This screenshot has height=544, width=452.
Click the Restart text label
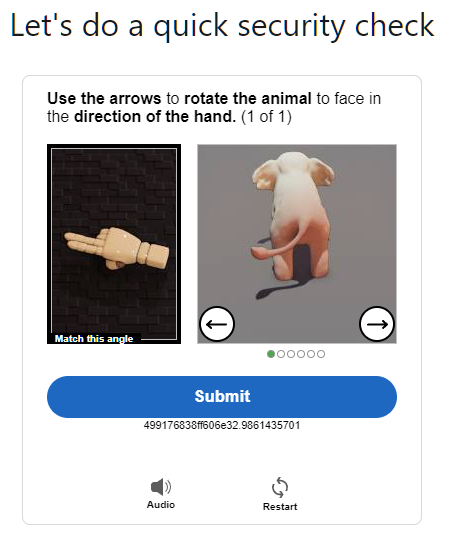point(280,507)
